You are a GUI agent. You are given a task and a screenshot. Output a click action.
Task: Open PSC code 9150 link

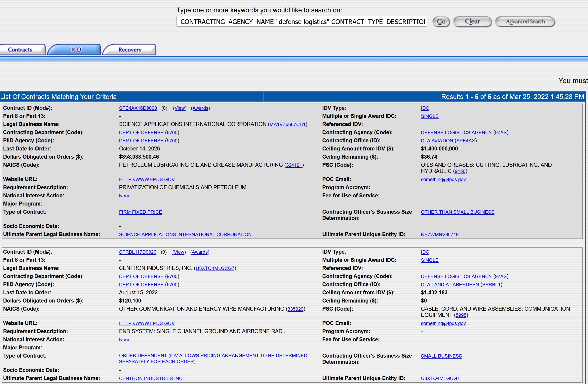coord(460,171)
